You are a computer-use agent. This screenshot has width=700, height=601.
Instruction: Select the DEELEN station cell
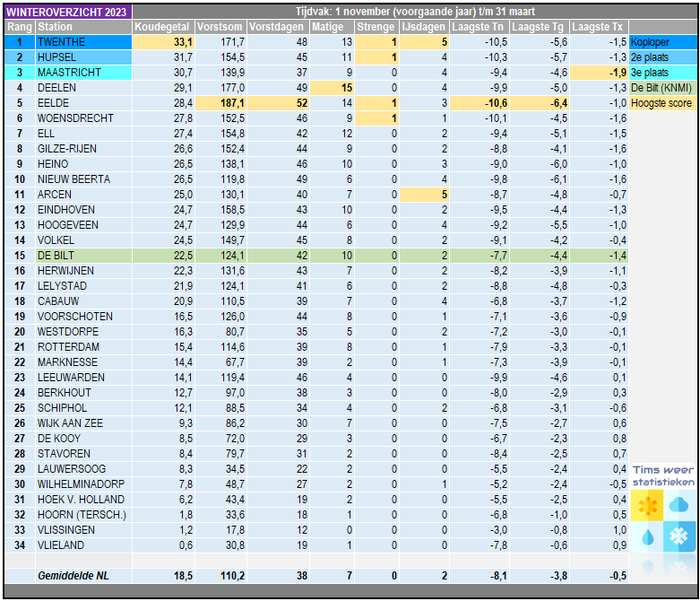(84, 88)
